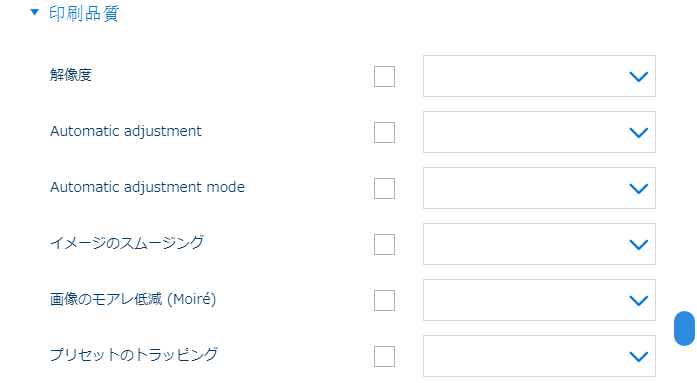The image size is (697, 383).
Task: Click the 印刷品質 section heading text
Action: pos(84,13)
